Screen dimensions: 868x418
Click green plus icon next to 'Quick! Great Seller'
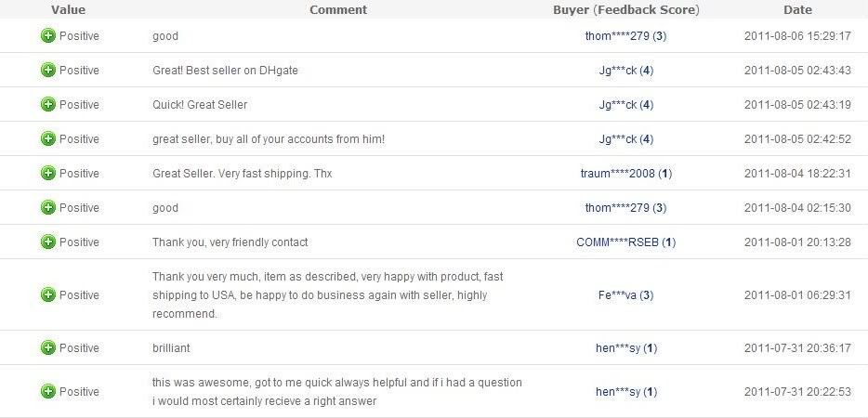coord(48,105)
